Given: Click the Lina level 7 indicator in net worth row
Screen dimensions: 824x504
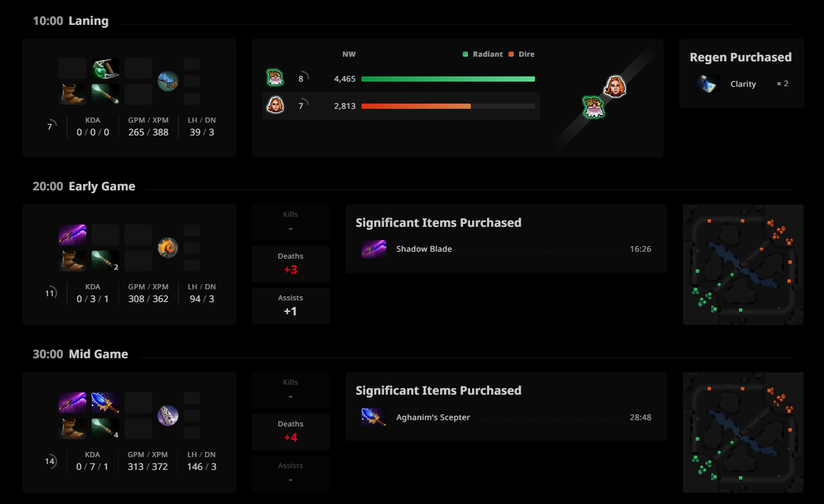Looking at the screenshot, I should (x=302, y=105).
